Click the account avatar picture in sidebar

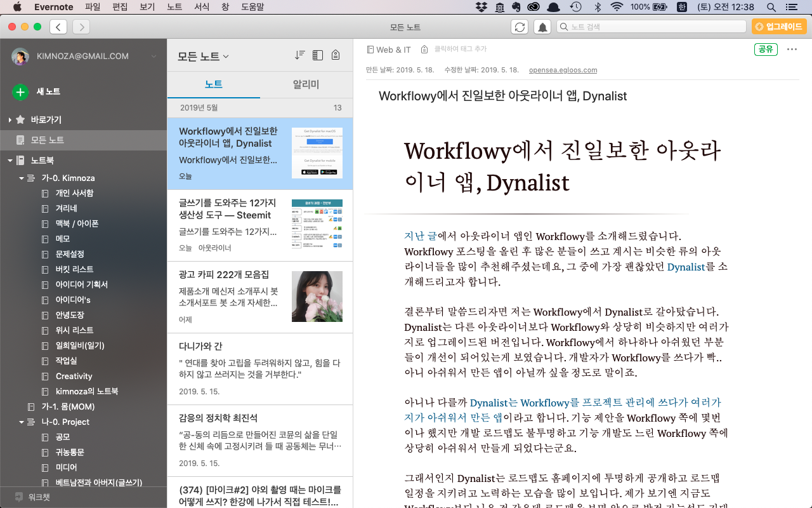[20, 56]
